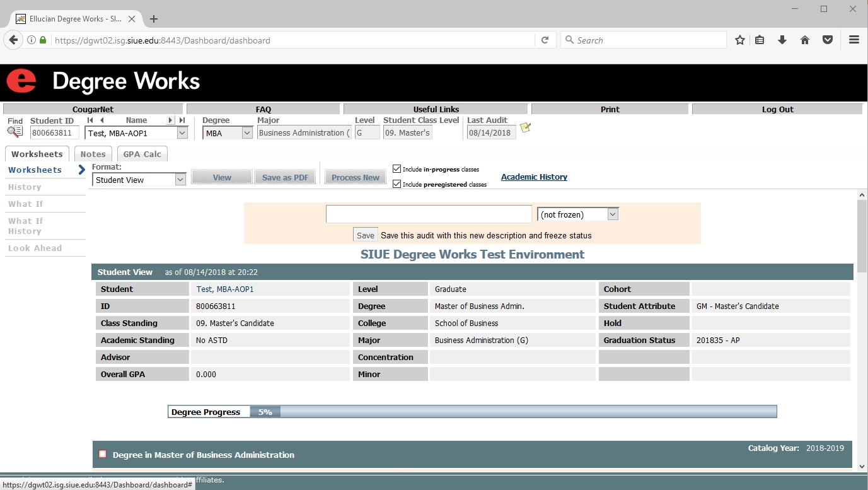Open the Format Student View dropdown
The height and width of the screenshot is (490, 868).
(180, 180)
